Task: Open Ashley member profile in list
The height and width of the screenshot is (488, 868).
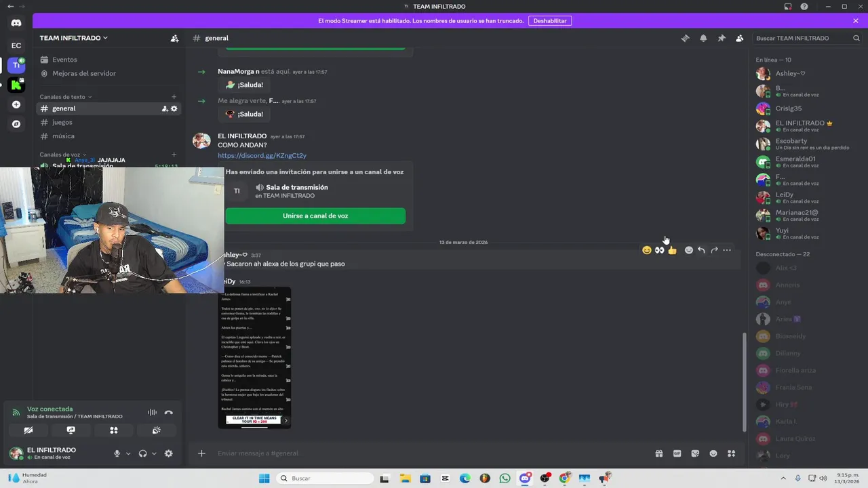Action: pyautogui.click(x=807, y=73)
